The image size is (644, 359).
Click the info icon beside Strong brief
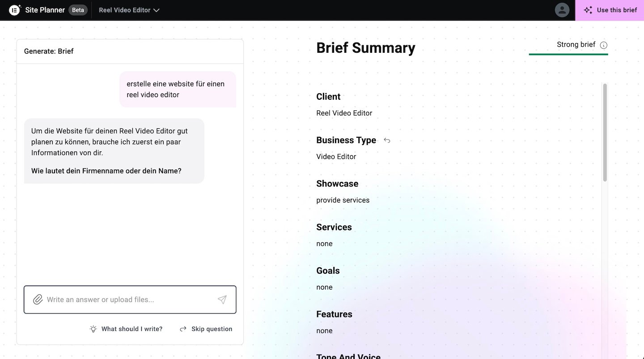603,45
